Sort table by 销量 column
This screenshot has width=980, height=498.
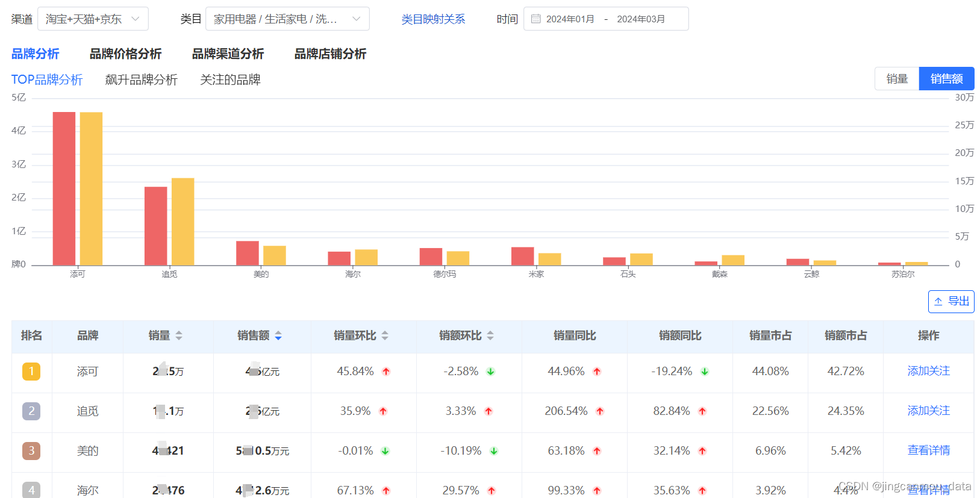[x=179, y=336]
